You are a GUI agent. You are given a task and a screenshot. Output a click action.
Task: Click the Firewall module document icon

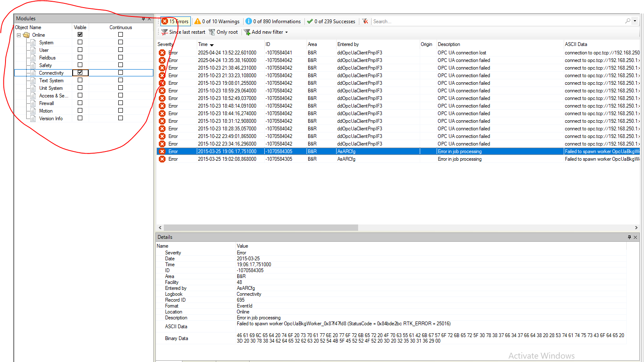pyautogui.click(x=33, y=103)
